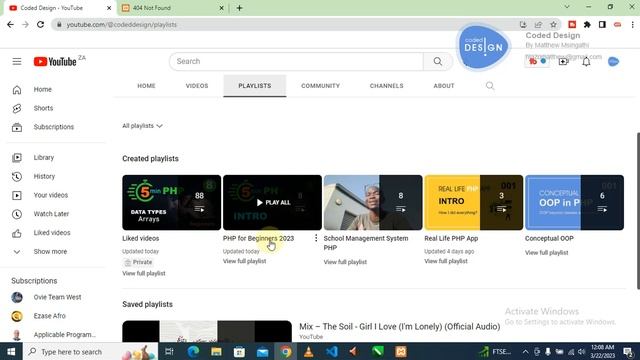Switch to the CHANNELS tab
The height and width of the screenshot is (360, 640).
(x=387, y=86)
